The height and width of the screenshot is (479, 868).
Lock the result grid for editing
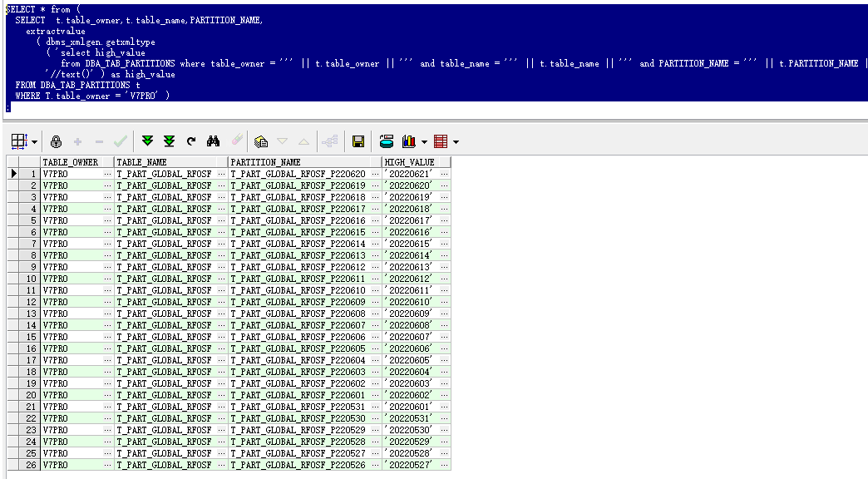coord(56,141)
